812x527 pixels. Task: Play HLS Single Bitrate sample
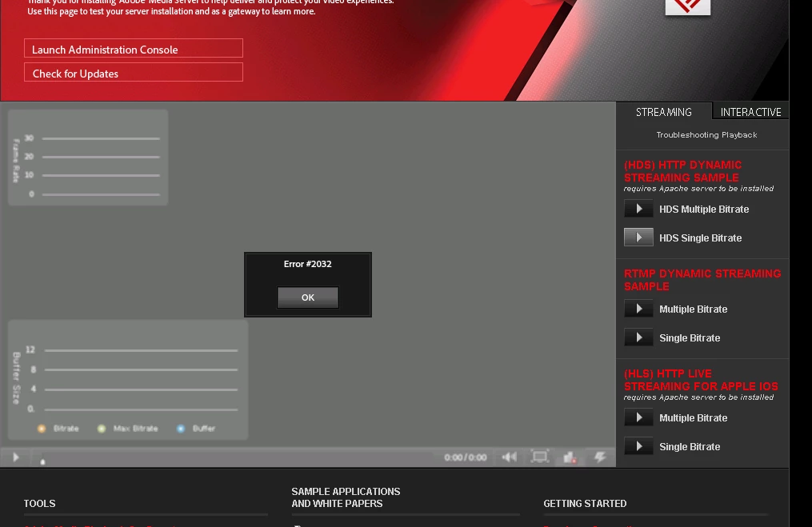pyautogui.click(x=638, y=446)
